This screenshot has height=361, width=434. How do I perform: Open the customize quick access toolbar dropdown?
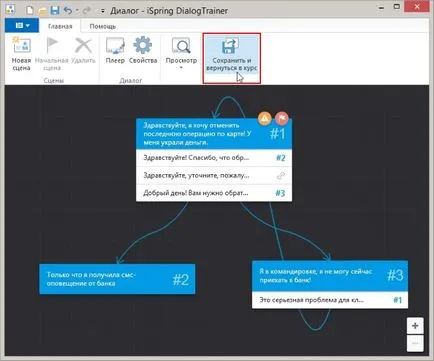pyautogui.click(x=103, y=11)
